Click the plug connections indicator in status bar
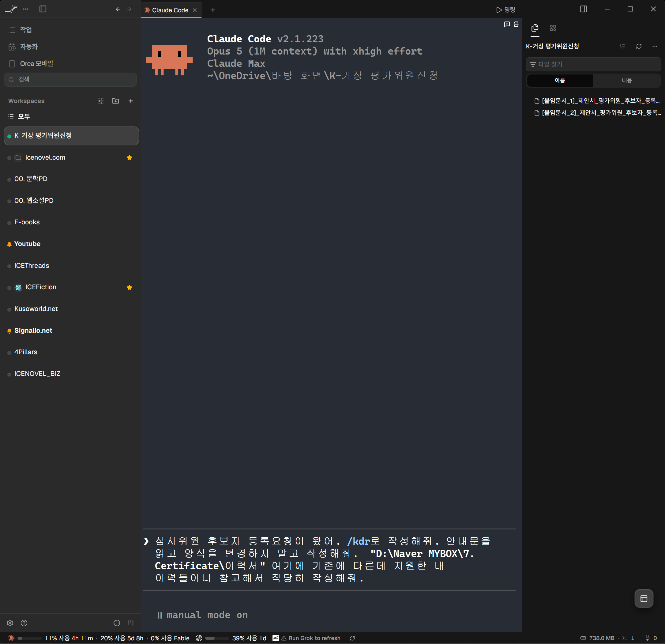The height and width of the screenshot is (644, 665). 651,638
